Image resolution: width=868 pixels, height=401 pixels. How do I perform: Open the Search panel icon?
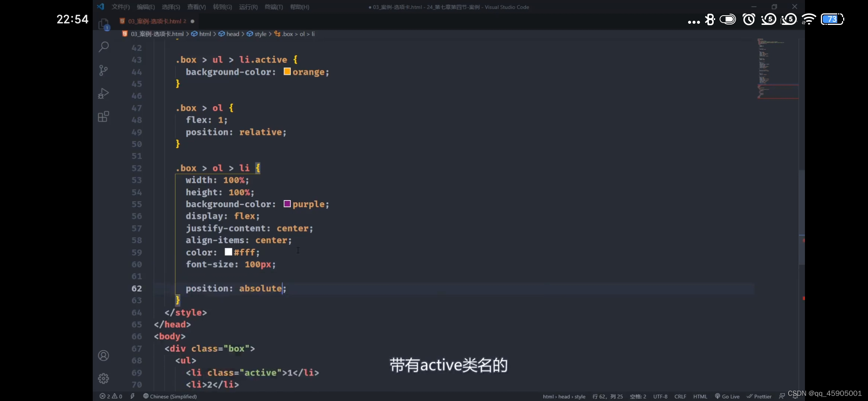103,47
